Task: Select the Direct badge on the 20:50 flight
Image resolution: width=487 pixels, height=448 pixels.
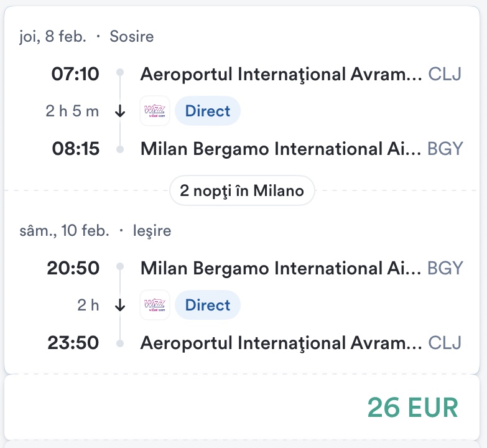Action: coord(208,306)
